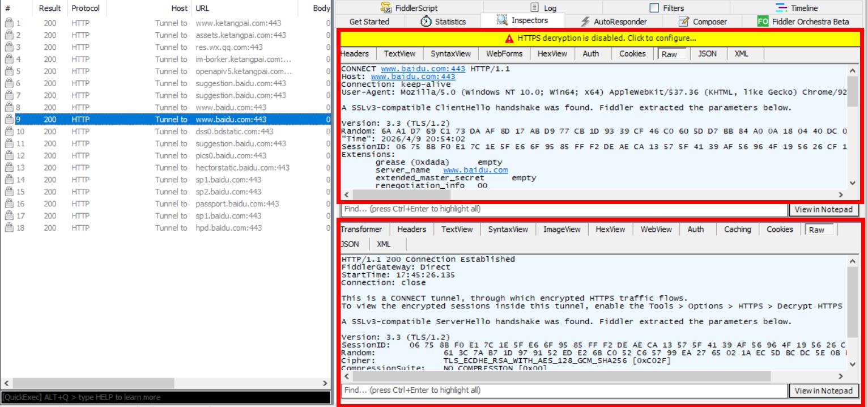Click the Statistics clock icon
Image resolution: width=868 pixels, height=407 pixels.
coord(425,22)
